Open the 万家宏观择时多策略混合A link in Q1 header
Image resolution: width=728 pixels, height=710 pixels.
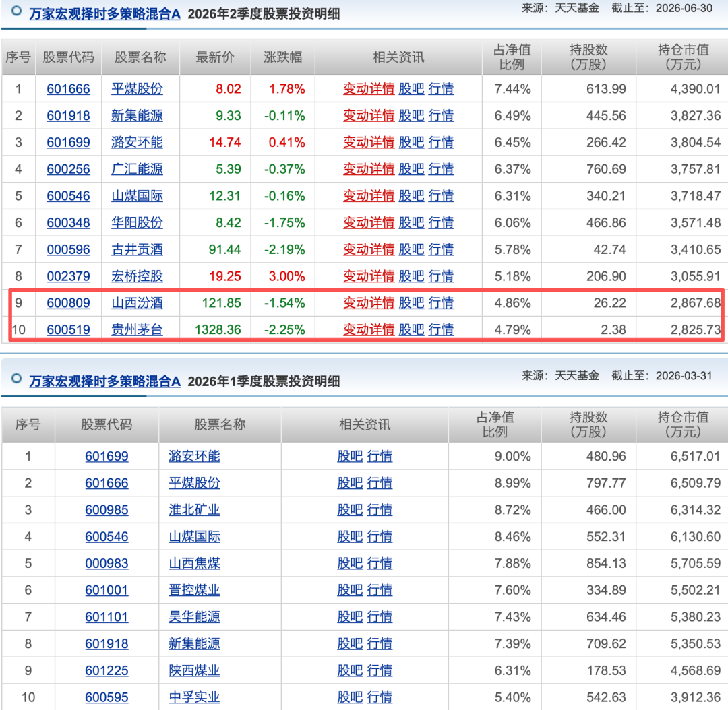click(104, 381)
